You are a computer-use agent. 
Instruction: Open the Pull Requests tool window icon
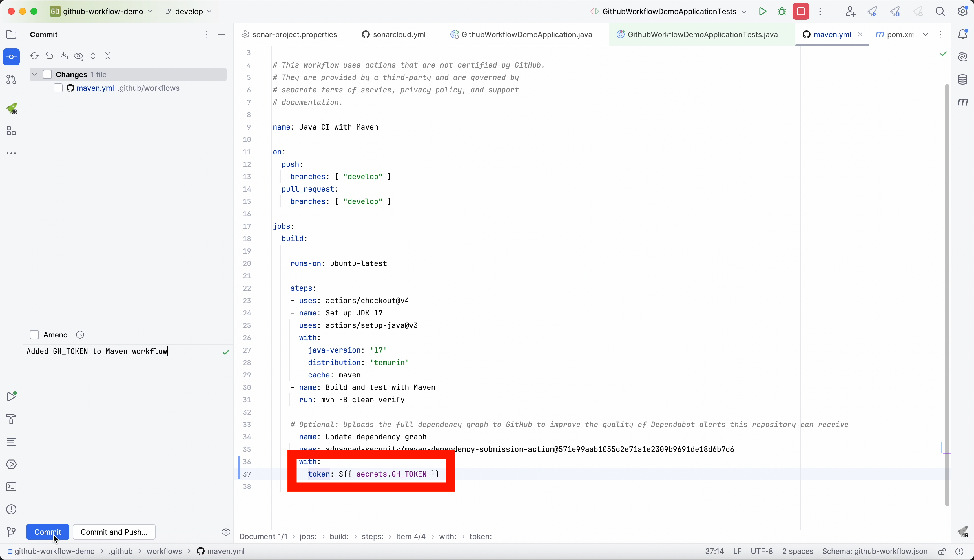tap(11, 80)
